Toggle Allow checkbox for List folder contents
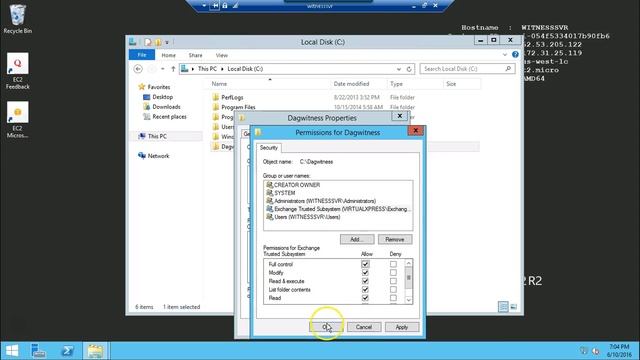This screenshot has height=360, width=640. coord(365,289)
